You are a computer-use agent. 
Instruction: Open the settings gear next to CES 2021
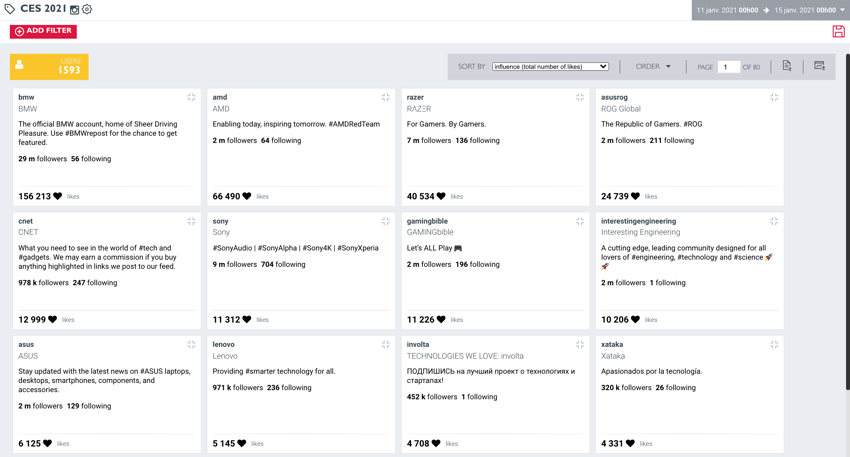coord(87,10)
